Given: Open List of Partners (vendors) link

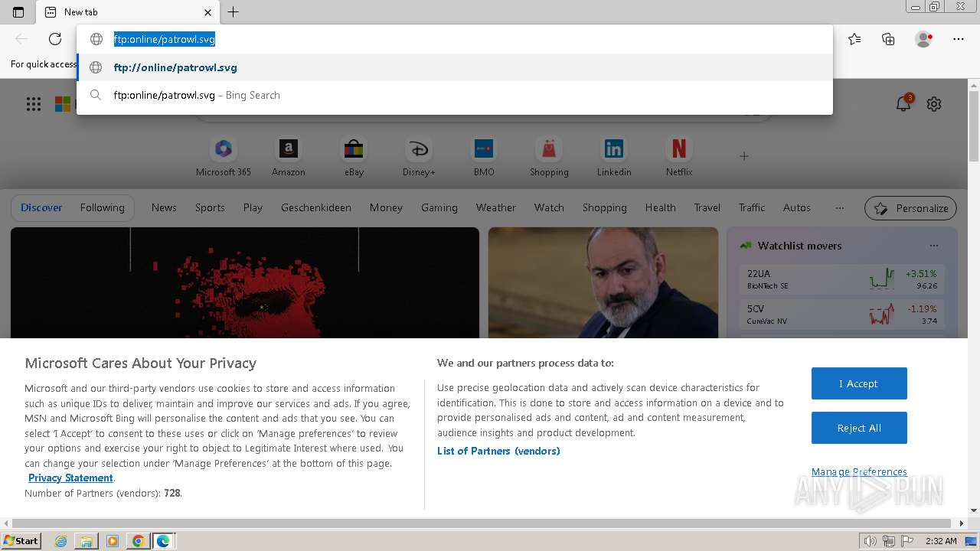Looking at the screenshot, I should point(498,451).
